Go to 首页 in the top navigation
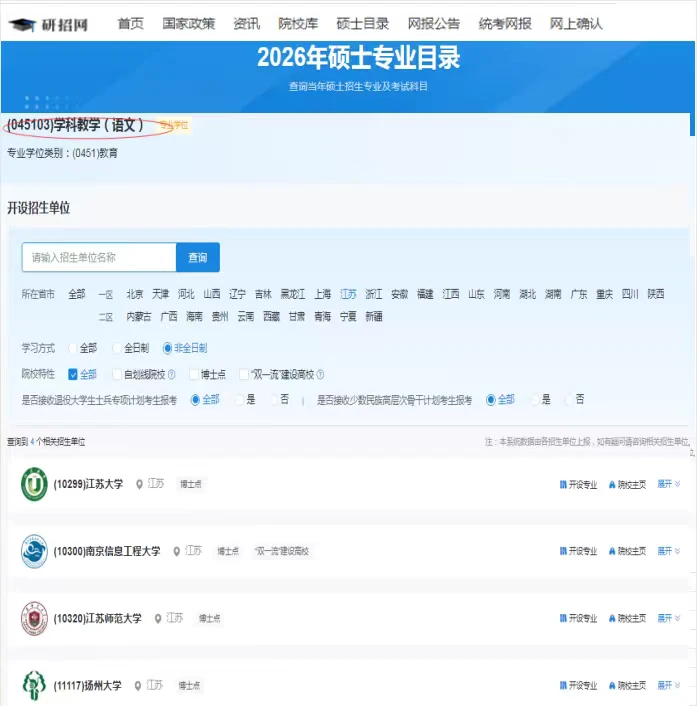Viewport: 697px width, 706px height. [131, 24]
